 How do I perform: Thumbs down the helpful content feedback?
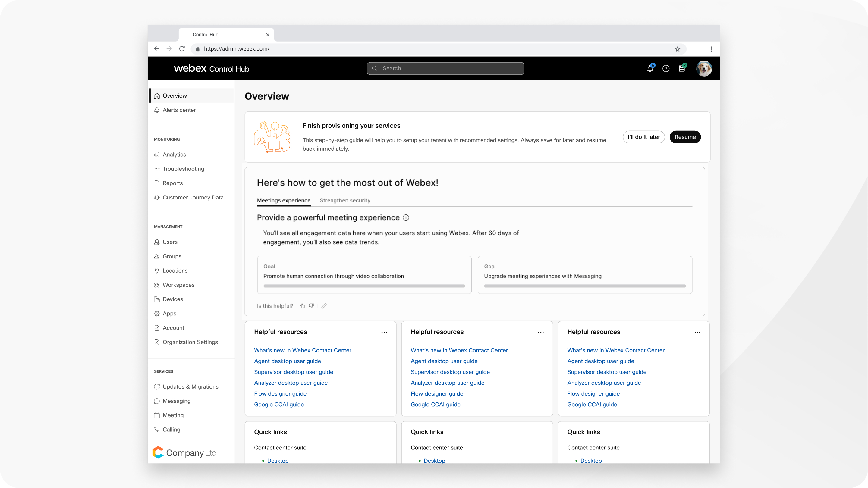[311, 306]
